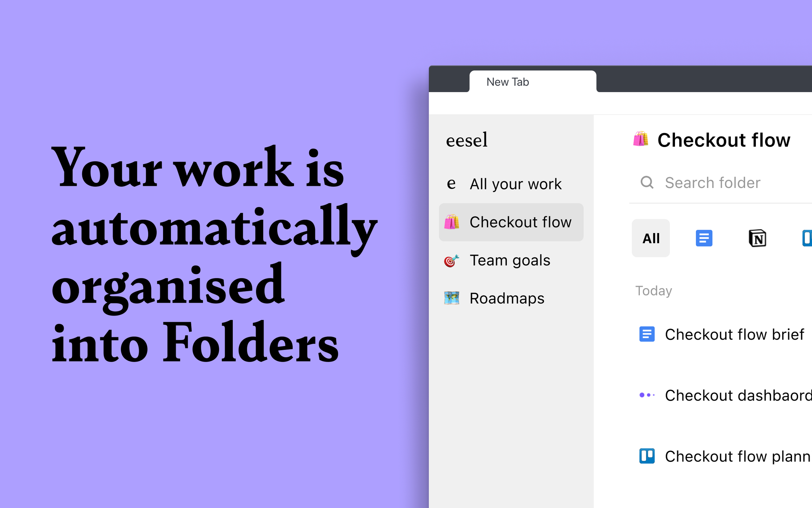Image resolution: width=812 pixels, height=508 pixels.
Task: Open the 'Checkout flow' folder
Action: 511,221
